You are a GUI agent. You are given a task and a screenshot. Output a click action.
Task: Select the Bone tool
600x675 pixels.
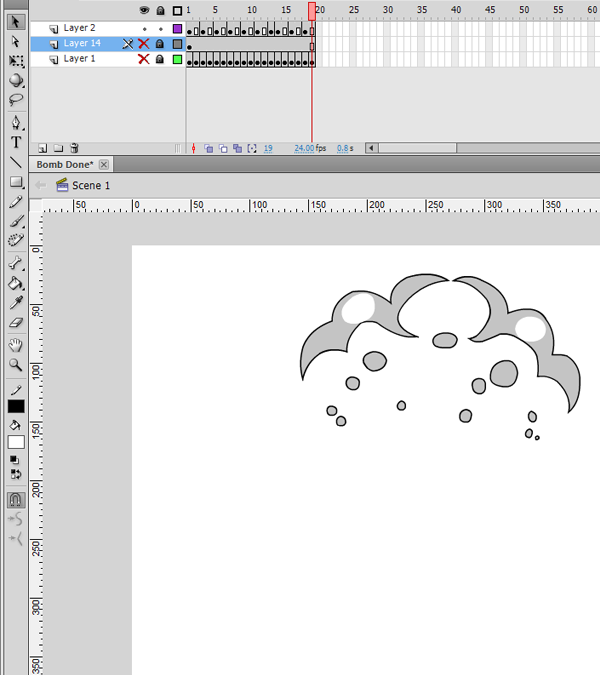[x=16, y=263]
